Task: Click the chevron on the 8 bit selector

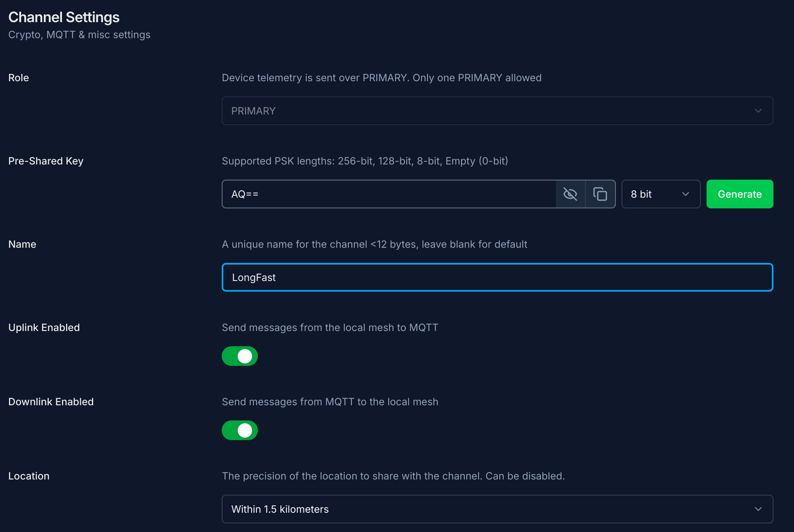Action: pos(685,194)
